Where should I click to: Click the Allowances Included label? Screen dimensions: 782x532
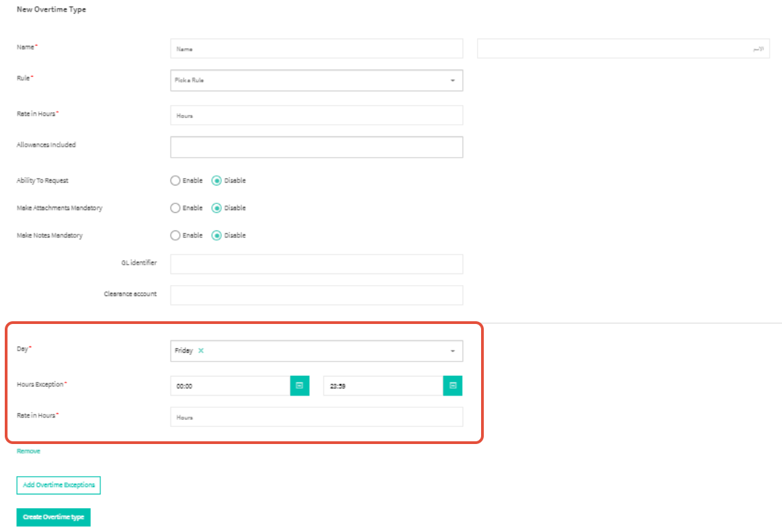46,145
